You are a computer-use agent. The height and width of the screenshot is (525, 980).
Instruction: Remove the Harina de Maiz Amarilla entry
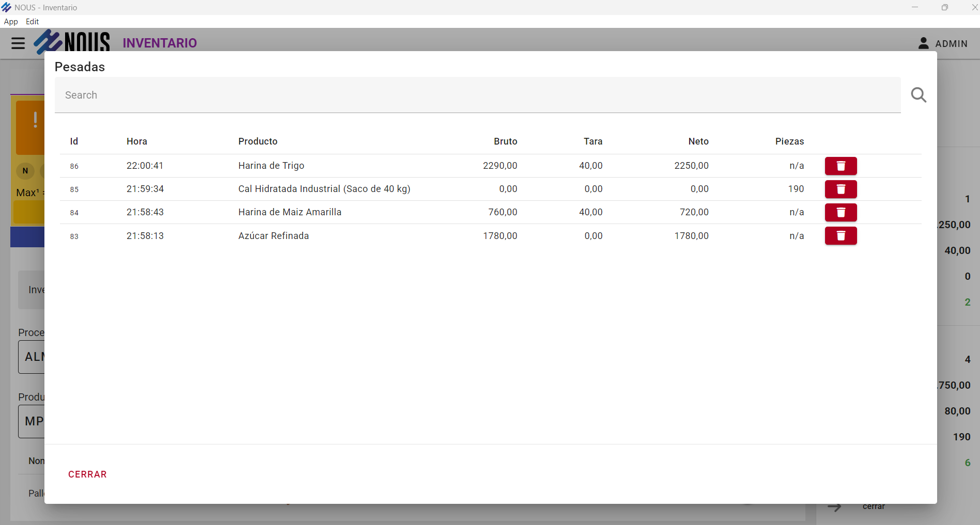click(841, 213)
